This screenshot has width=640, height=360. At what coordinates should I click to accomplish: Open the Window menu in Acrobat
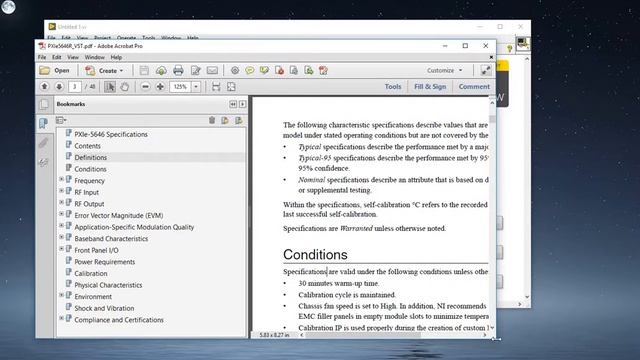(x=95, y=57)
